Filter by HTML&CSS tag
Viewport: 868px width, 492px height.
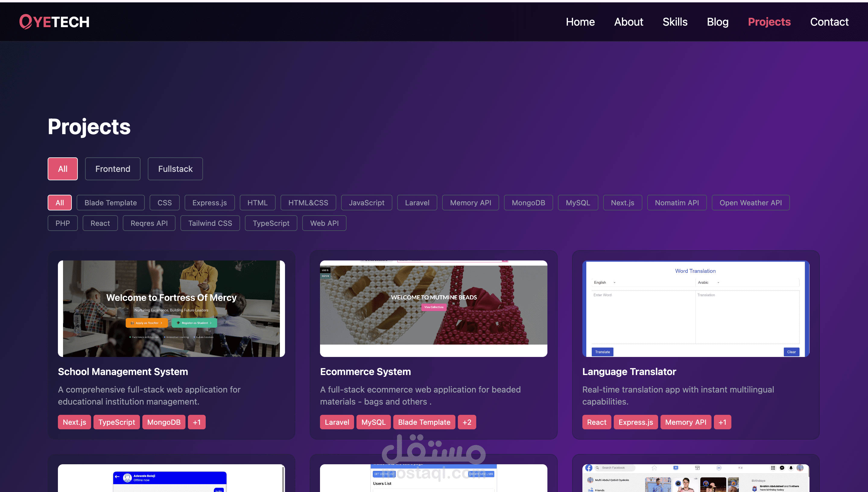(308, 203)
